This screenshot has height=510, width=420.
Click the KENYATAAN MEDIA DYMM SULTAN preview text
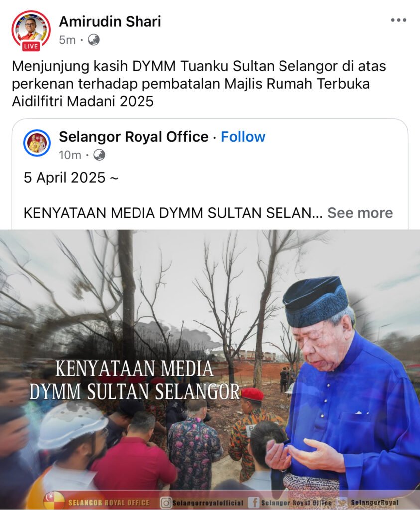(173, 213)
